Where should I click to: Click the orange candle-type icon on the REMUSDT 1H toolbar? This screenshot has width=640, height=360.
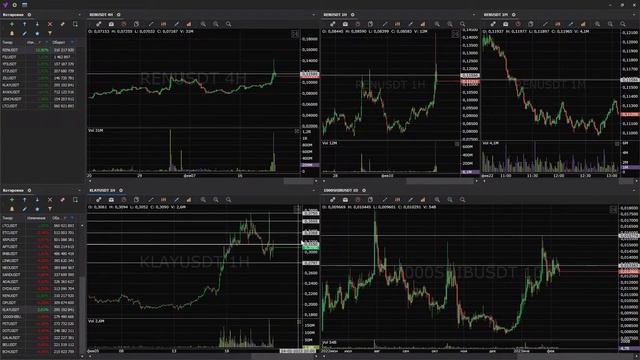(x=398, y=24)
